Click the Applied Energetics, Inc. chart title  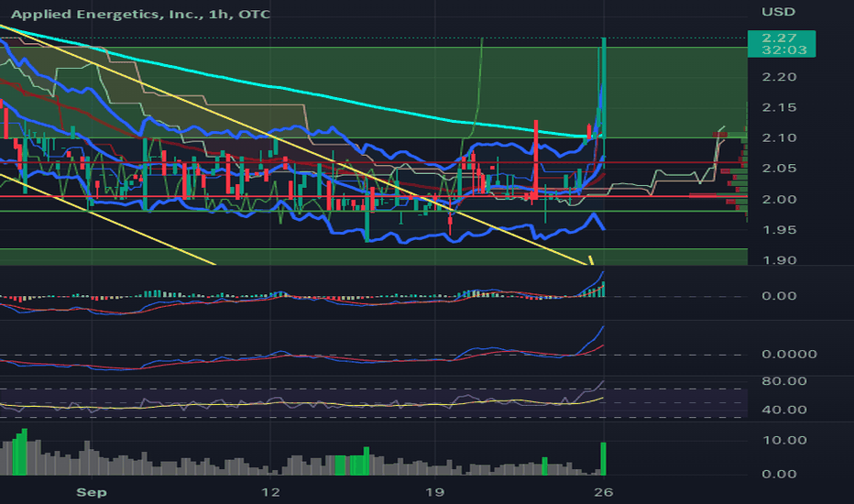point(140,14)
